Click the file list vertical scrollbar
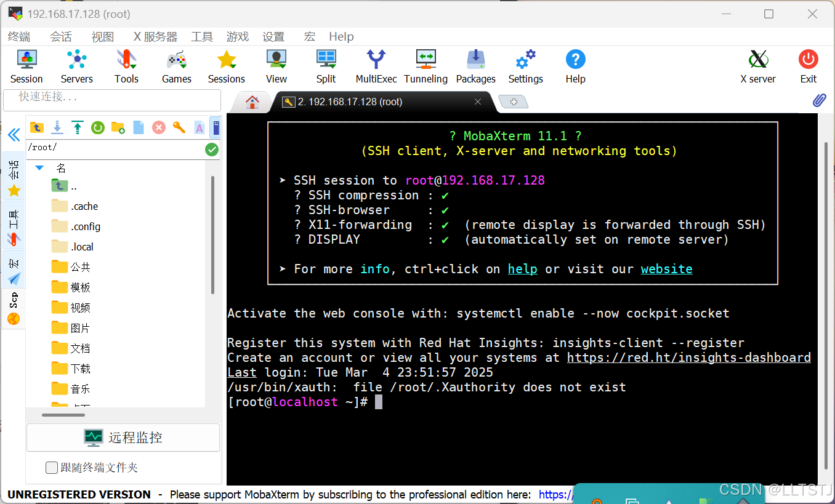 click(213, 234)
